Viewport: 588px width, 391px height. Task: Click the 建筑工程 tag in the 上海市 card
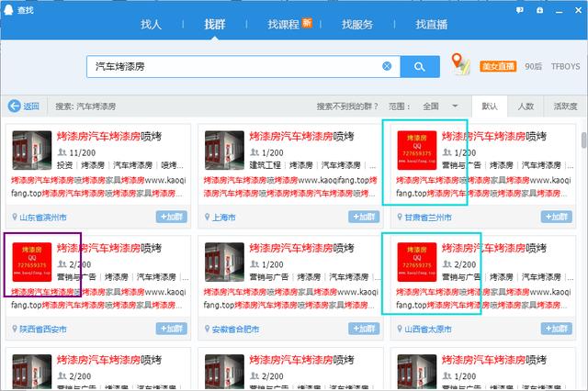tap(265, 165)
